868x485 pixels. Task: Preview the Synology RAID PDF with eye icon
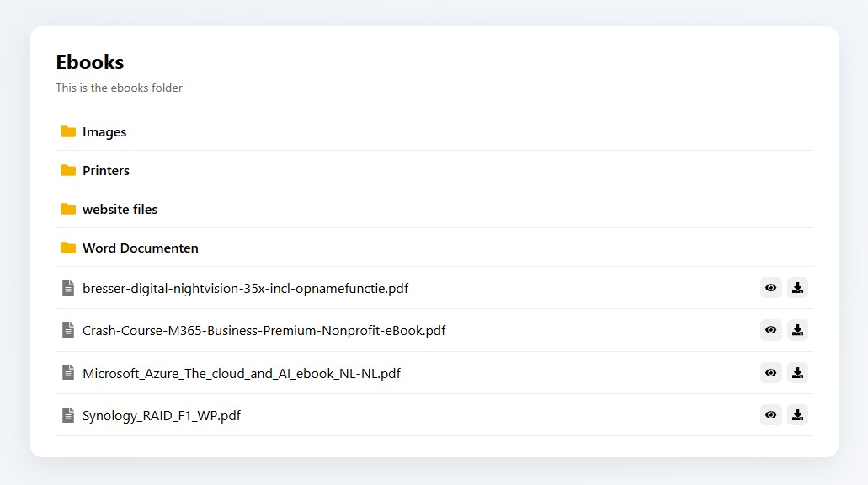(x=770, y=414)
